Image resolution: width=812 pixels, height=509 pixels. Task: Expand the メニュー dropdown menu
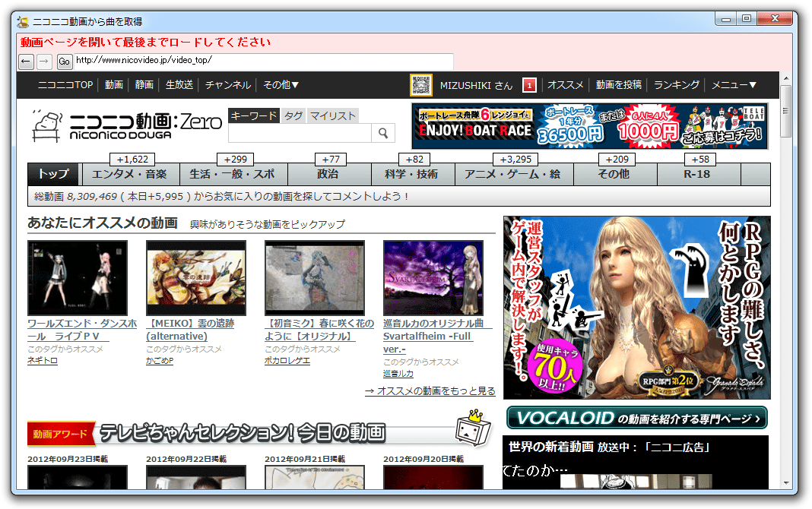click(x=734, y=85)
